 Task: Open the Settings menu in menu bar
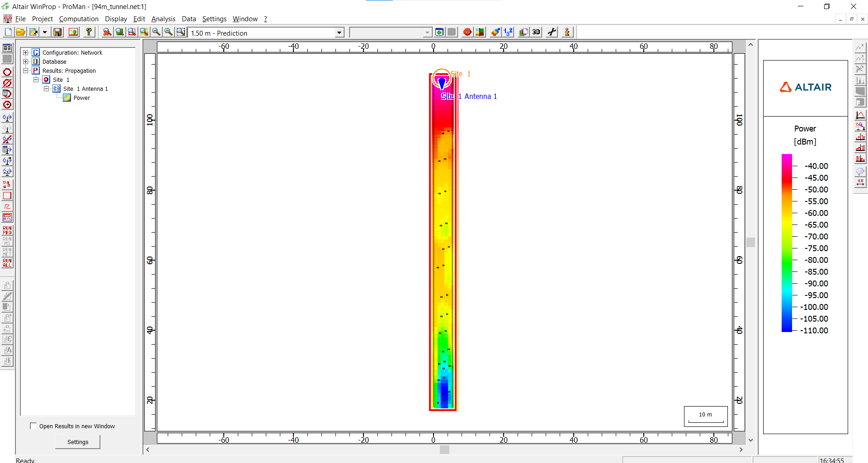(x=214, y=19)
